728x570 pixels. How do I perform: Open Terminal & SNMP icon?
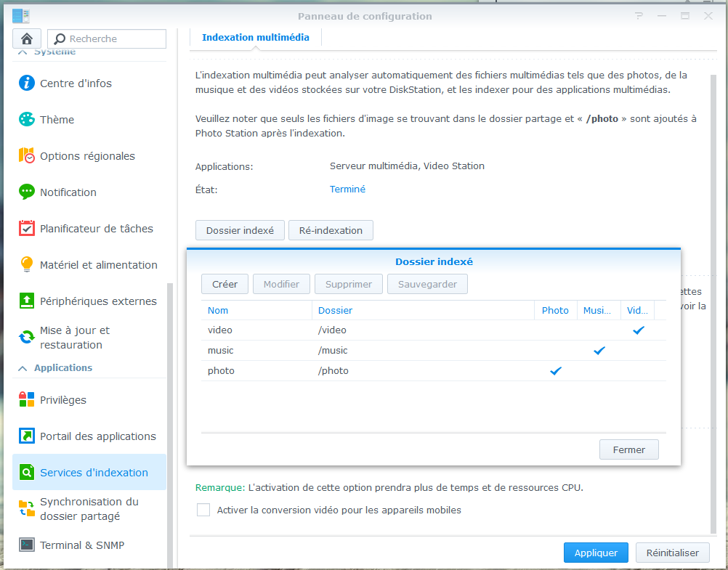[26, 545]
